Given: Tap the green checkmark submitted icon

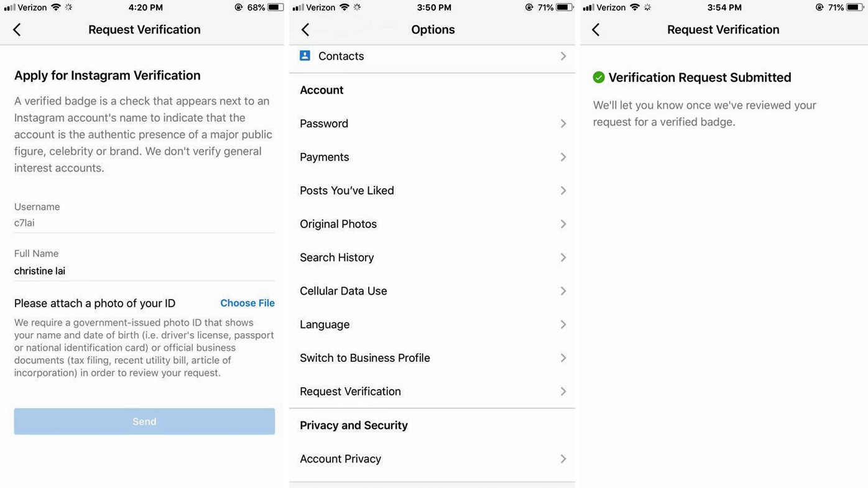Looking at the screenshot, I should click(x=599, y=77).
